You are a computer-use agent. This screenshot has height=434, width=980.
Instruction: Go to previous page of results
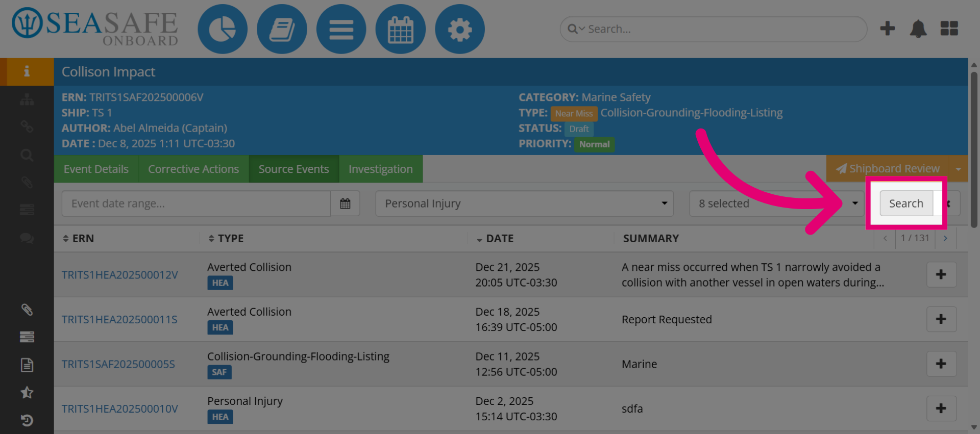point(885,238)
